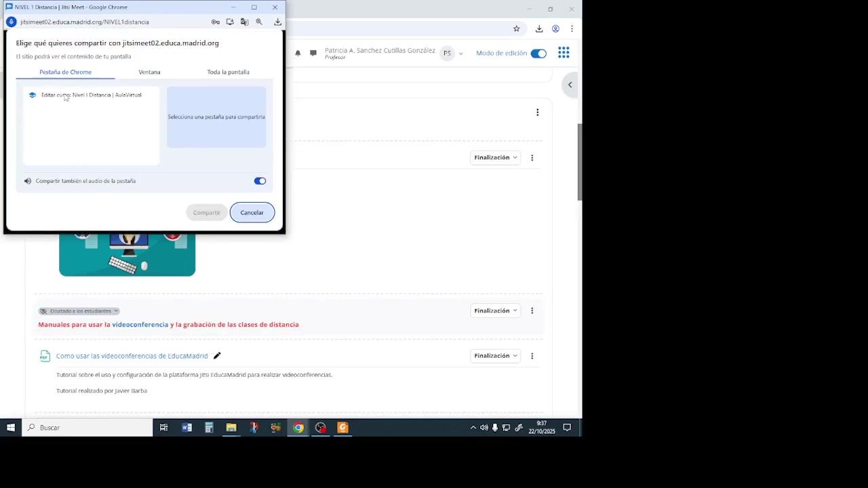868x488 pixels.
Task: Open File Explorer from the taskbar
Action: [x=231, y=428]
